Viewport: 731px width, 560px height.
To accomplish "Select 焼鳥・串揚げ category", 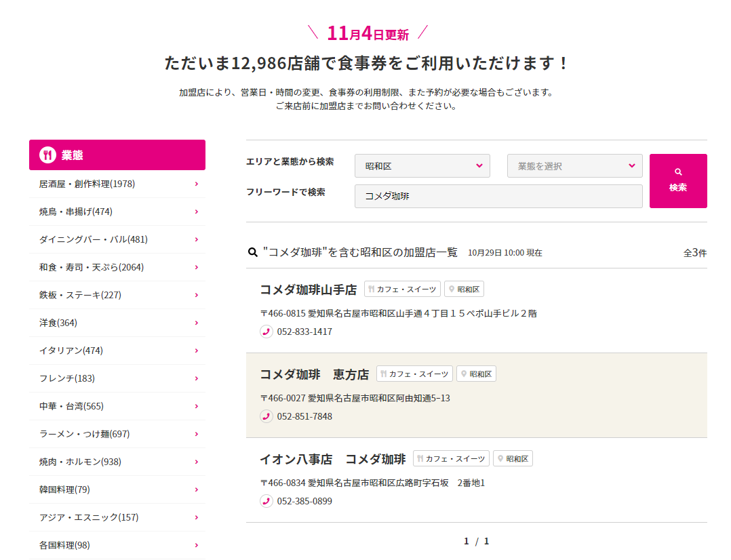I will (x=76, y=212).
